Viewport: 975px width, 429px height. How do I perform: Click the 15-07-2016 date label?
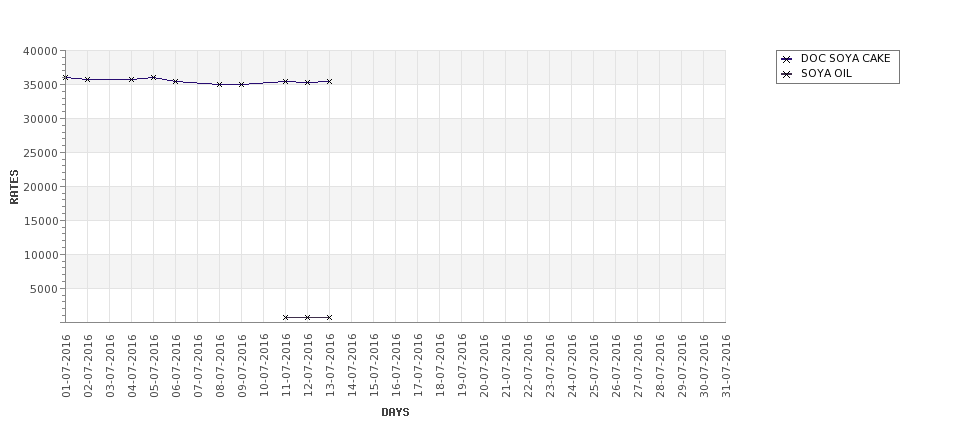[374, 366]
